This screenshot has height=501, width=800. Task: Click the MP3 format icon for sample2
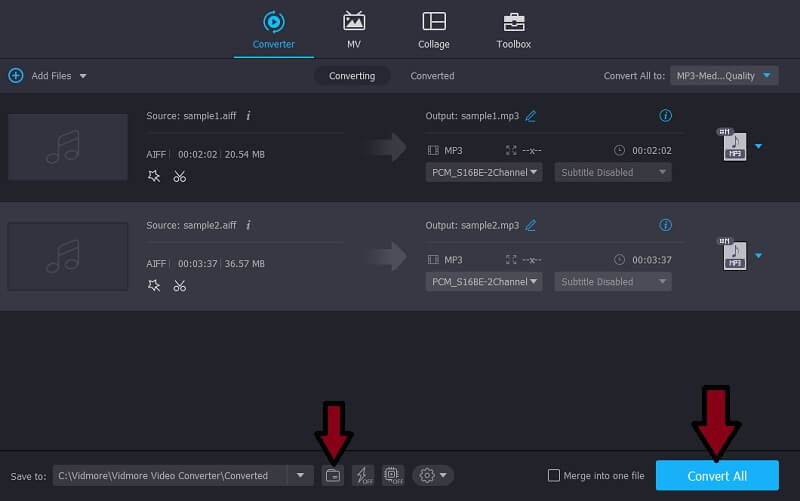[x=735, y=256]
